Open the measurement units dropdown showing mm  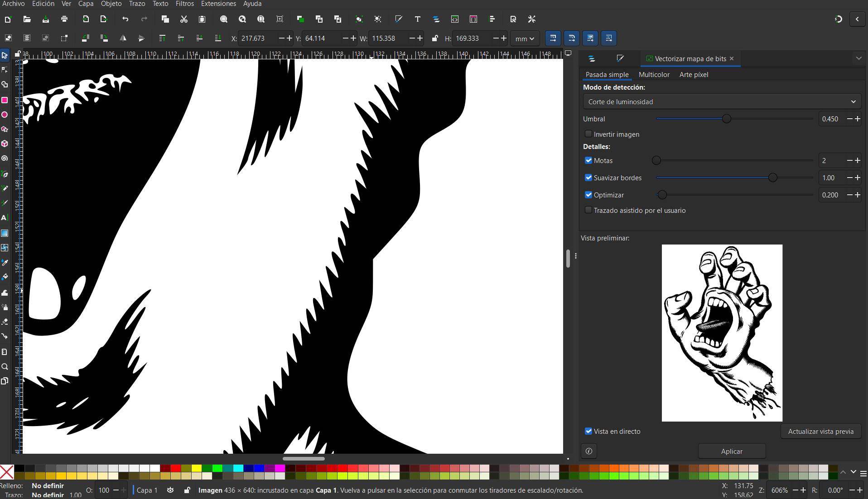click(x=524, y=38)
